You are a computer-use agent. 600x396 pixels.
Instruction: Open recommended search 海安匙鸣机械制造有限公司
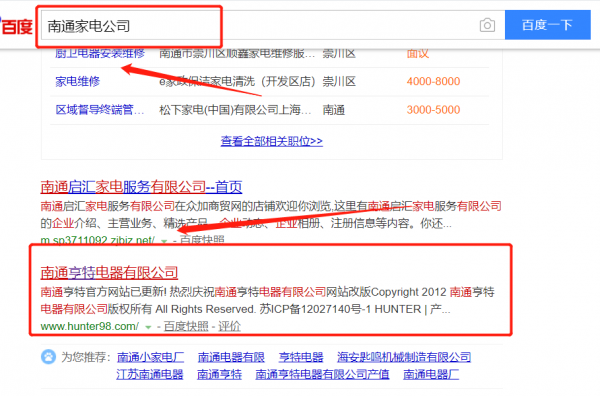click(404, 357)
